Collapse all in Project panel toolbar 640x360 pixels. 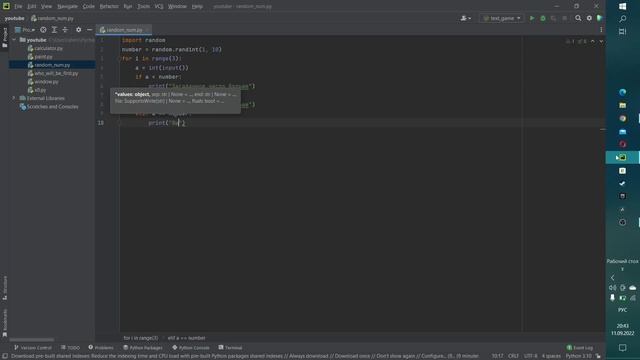point(65,30)
